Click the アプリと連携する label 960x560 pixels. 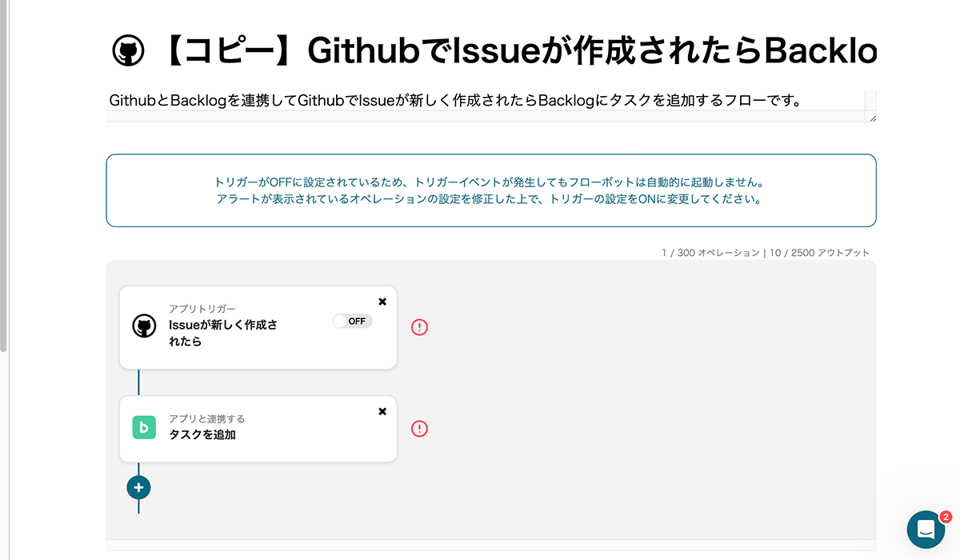coord(207,418)
